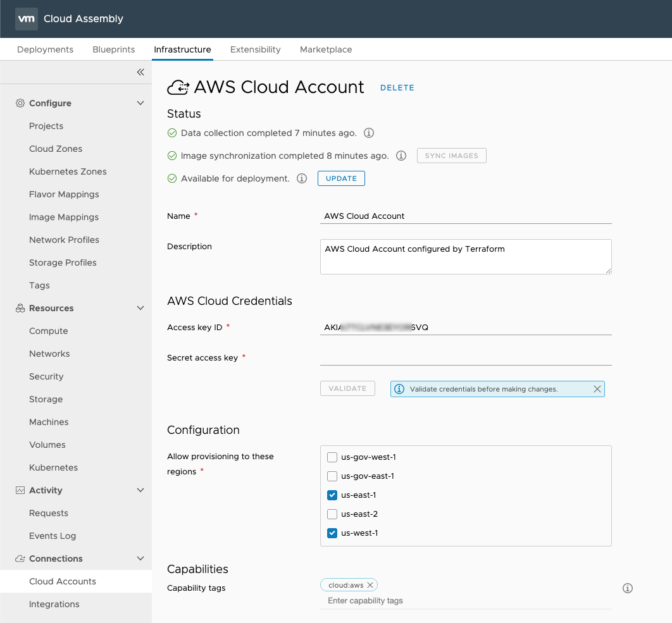Screen dimensions: 672x623
Task: Click DELETE to remove the AWS account
Action: 397,88
